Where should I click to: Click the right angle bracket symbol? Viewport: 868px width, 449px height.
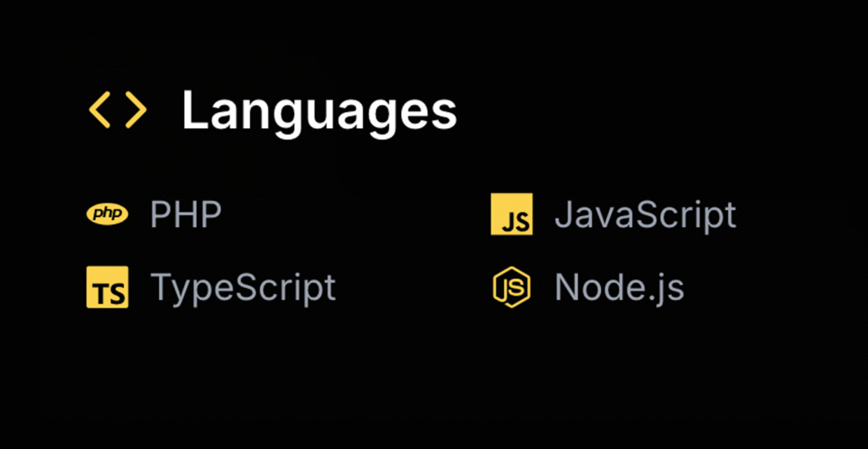(136, 111)
